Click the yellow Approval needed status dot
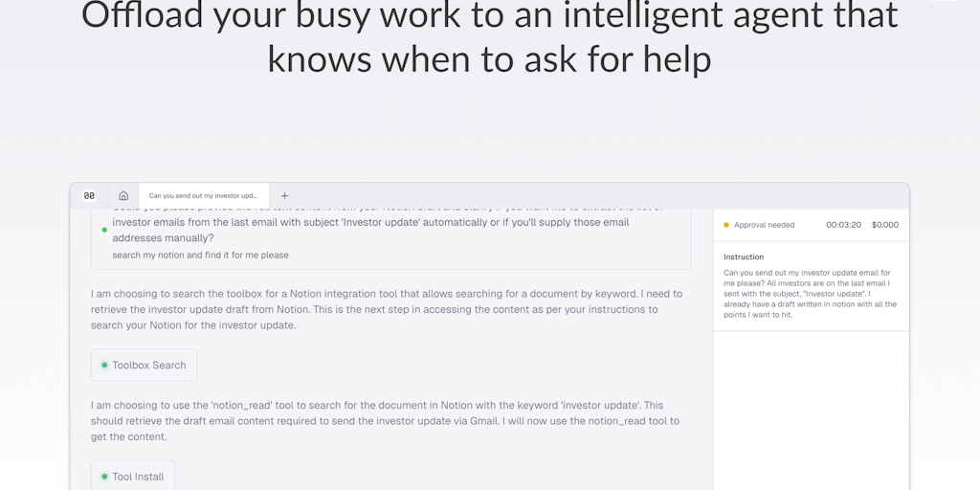The width and height of the screenshot is (980, 490). tap(726, 225)
